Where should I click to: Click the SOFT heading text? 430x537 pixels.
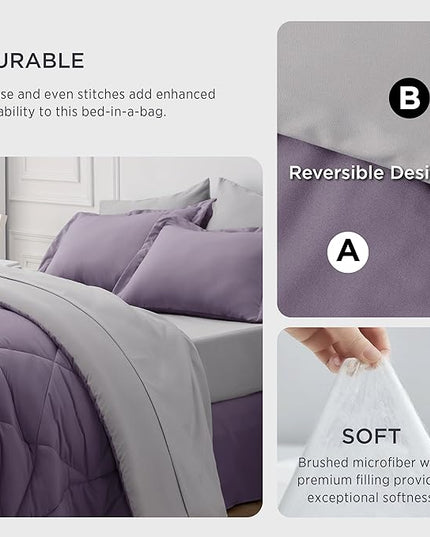click(371, 436)
